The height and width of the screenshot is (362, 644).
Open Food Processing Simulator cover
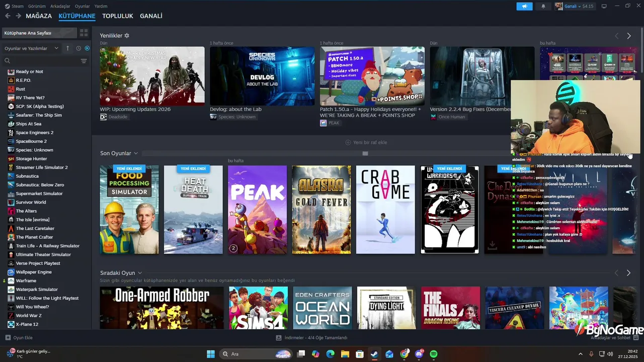pyautogui.click(x=129, y=210)
